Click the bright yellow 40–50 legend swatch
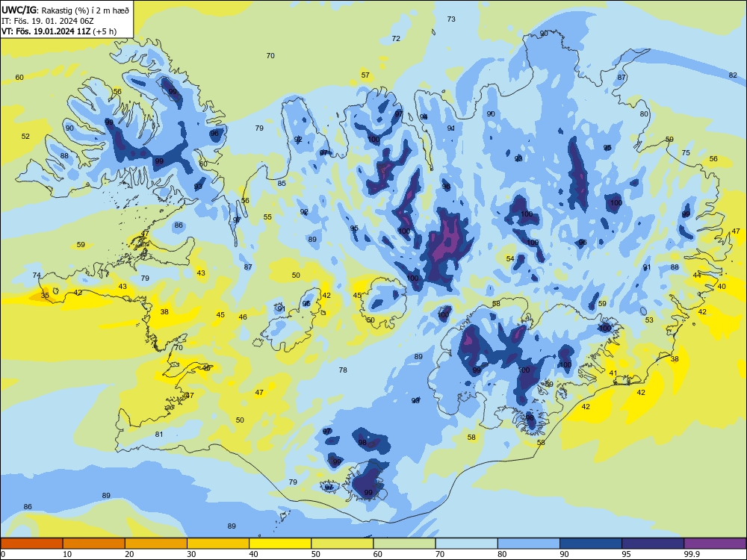The width and height of the screenshot is (747, 560). (280, 544)
